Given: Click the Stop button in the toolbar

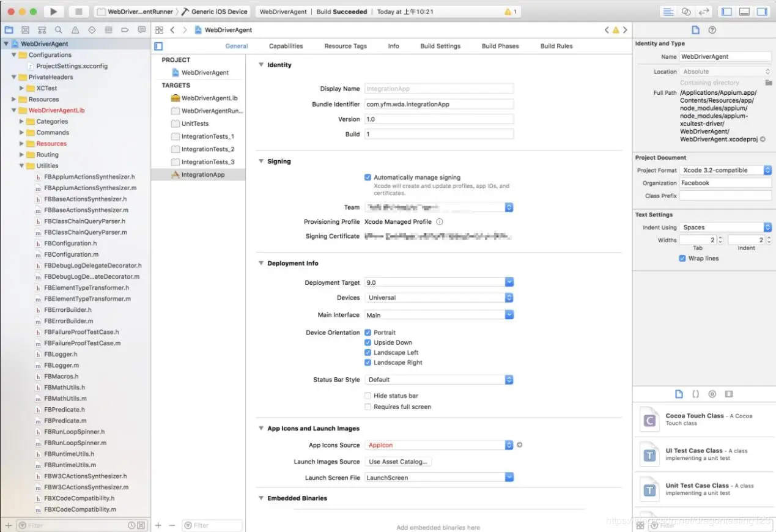Looking at the screenshot, I should (x=78, y=12).
